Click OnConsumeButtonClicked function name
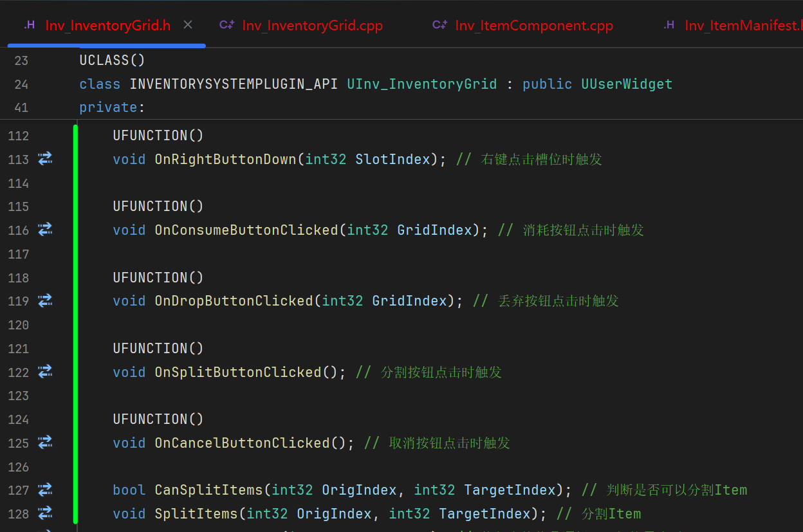803x532 pixels. 247,230
